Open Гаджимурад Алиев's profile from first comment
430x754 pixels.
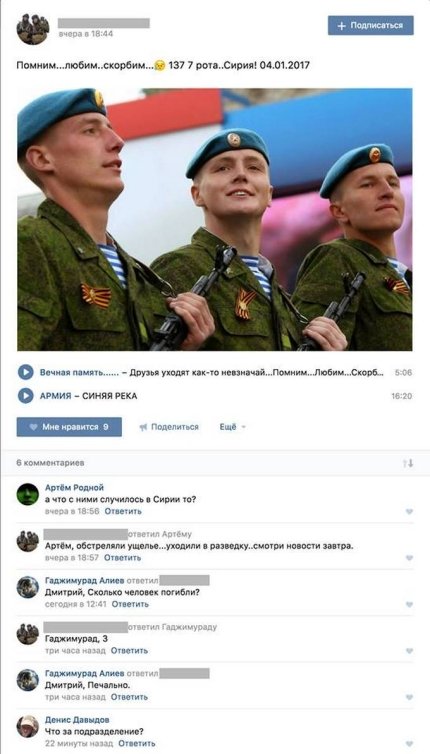coord(84,580)
